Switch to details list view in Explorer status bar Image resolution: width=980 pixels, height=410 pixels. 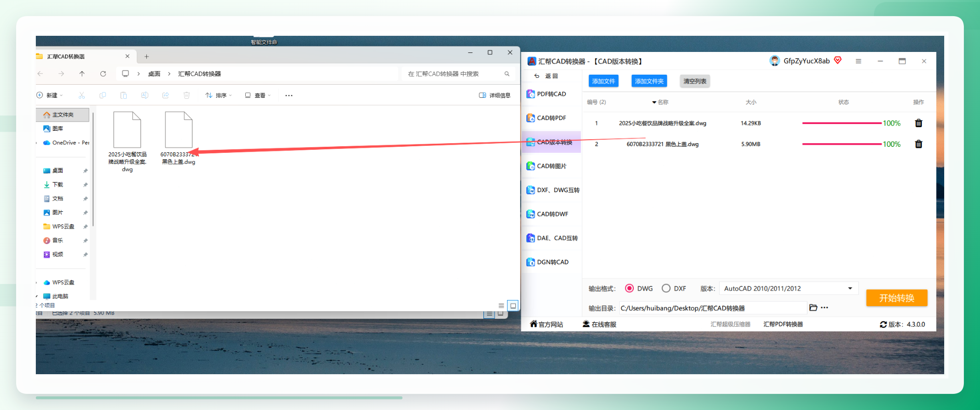click(x=501, y=306)
